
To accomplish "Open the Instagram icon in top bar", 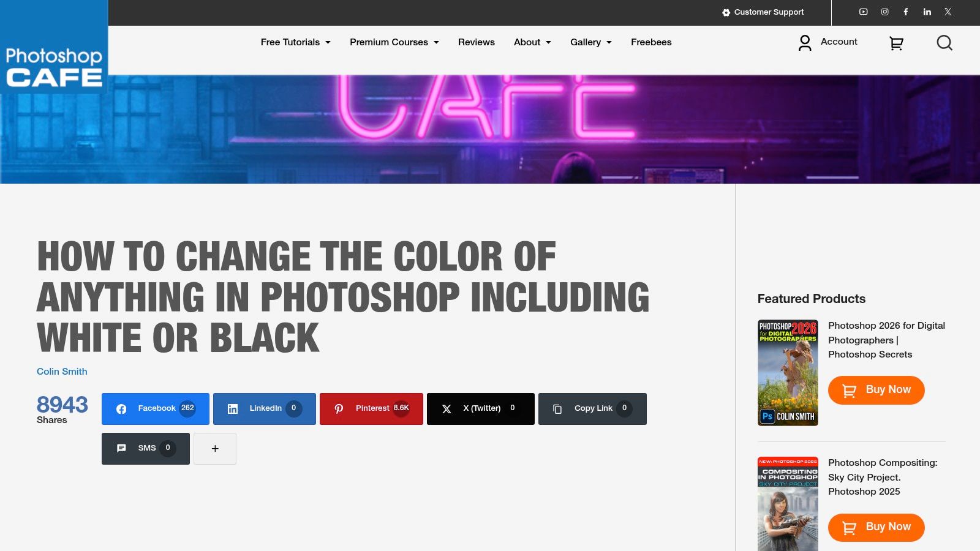I will pos(885,12).
